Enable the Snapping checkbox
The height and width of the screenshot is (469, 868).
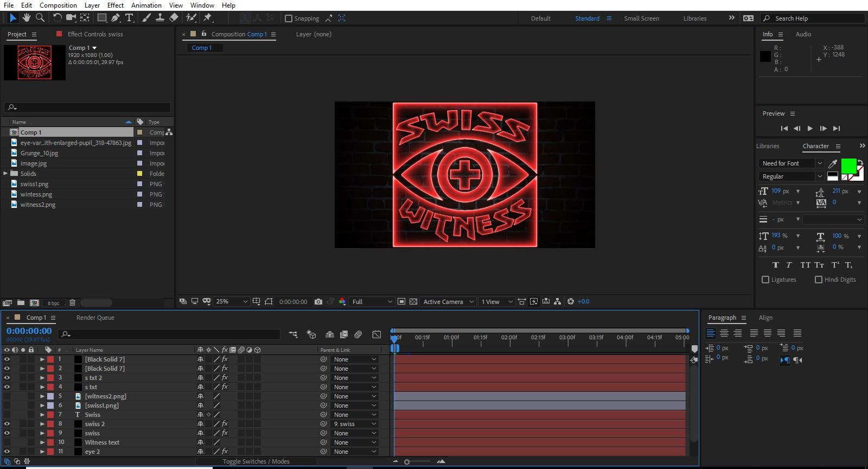coord(289,18)
